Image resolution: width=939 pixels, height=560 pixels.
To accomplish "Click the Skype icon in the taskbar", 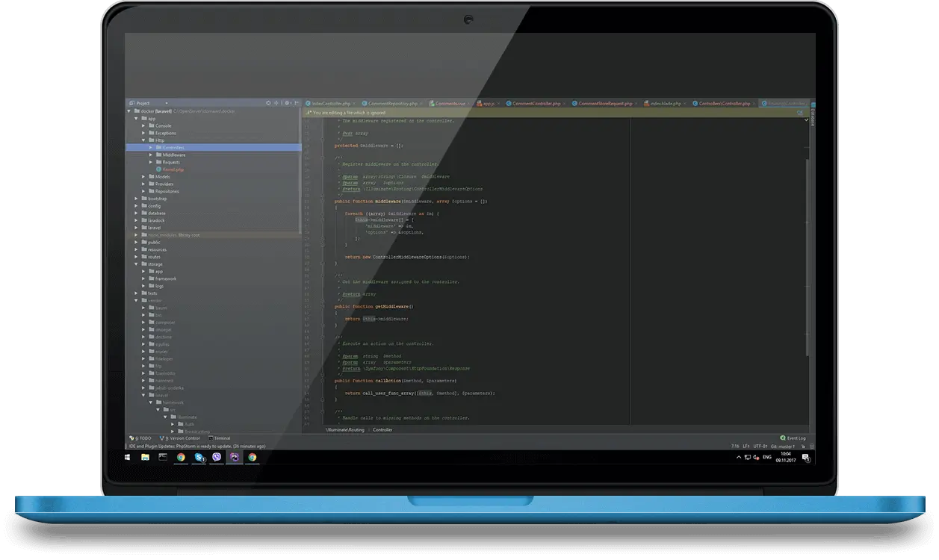I will (x=199, y=457).
